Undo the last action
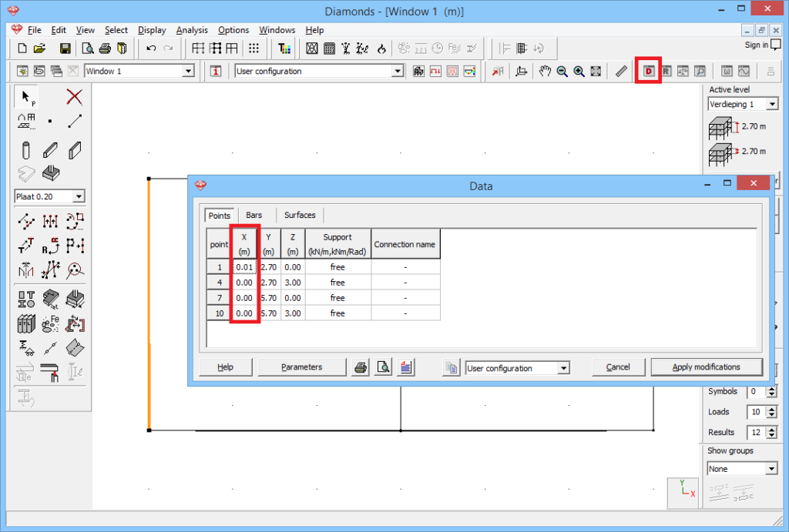This screenshot has width=789, height=532. [151, 49]
